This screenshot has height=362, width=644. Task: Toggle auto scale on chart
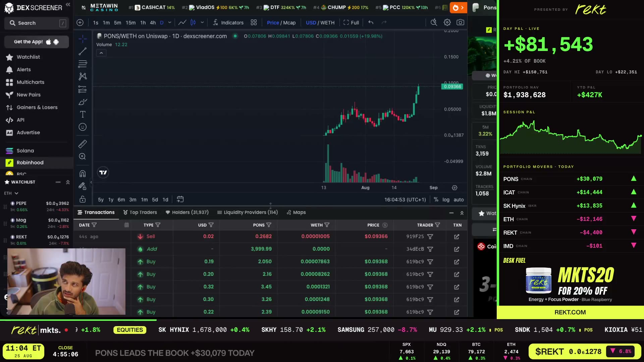pyautogui.click(x=459, y=199)
